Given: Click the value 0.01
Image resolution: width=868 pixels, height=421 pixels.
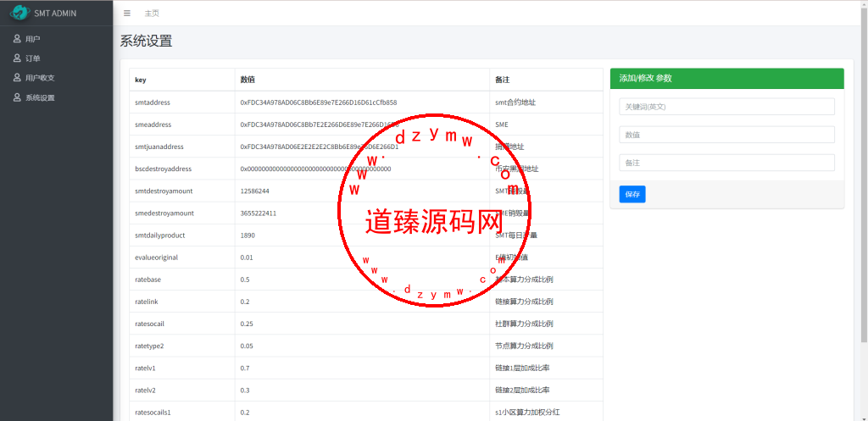Looking at the screenshot, I should 247,258.
